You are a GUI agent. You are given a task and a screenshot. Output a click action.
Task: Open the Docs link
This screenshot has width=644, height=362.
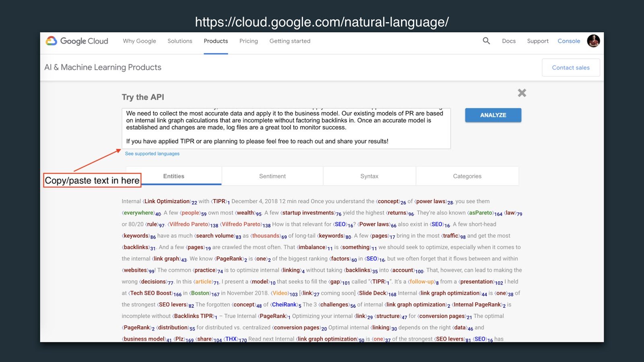point(509,41)
